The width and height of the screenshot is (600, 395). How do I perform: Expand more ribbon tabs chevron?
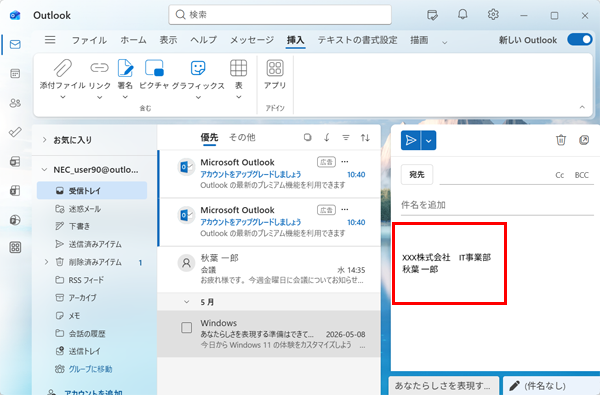coord(444,42)
